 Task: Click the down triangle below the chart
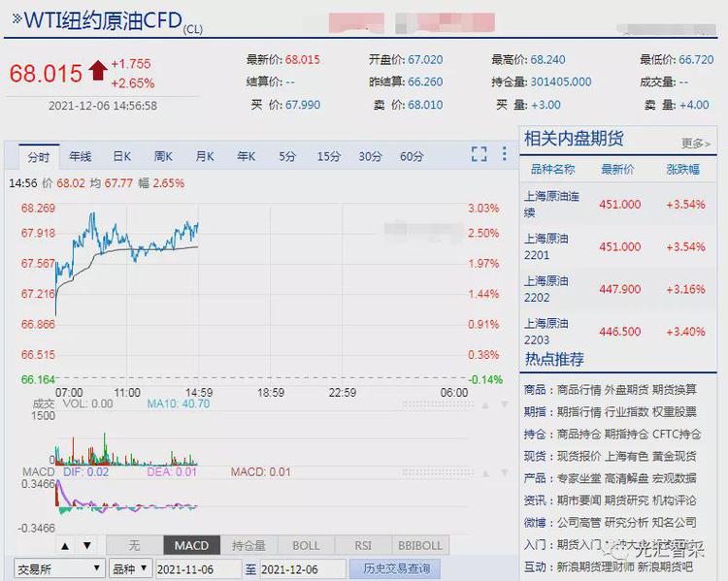(86, 546)
